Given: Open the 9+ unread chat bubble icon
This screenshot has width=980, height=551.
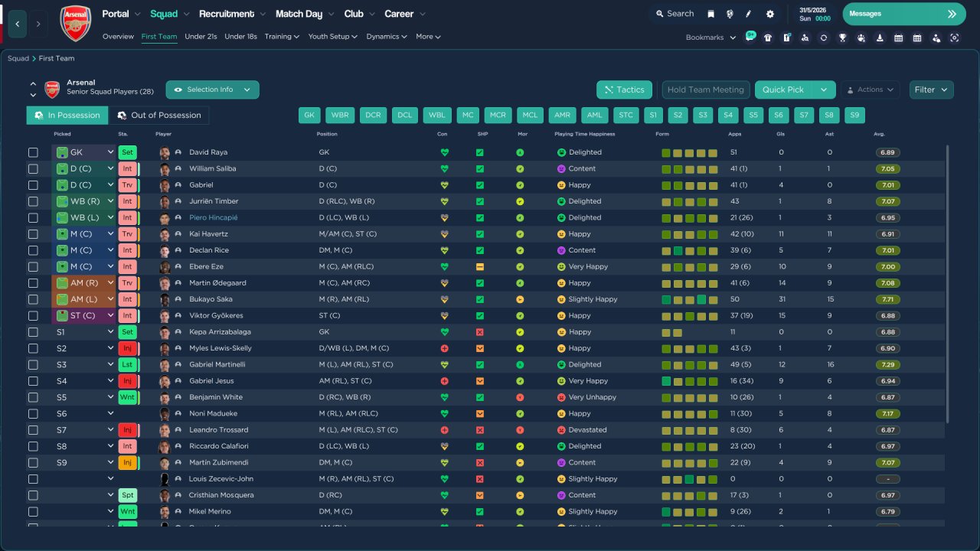Looking at the screenshot, I should point(750,37).
